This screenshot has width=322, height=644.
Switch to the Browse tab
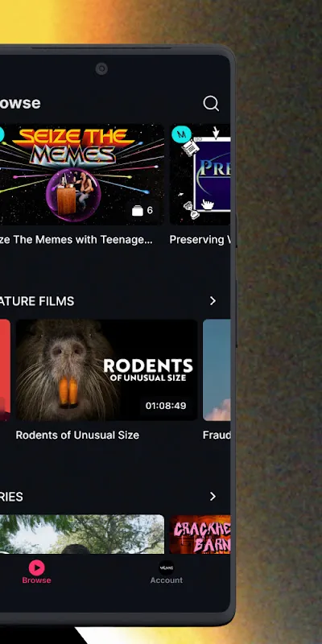36,572
